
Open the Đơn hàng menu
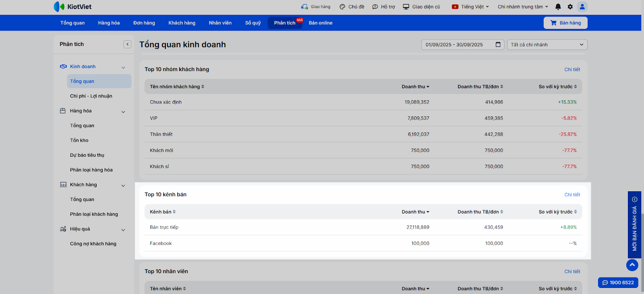tap(144, 23)
